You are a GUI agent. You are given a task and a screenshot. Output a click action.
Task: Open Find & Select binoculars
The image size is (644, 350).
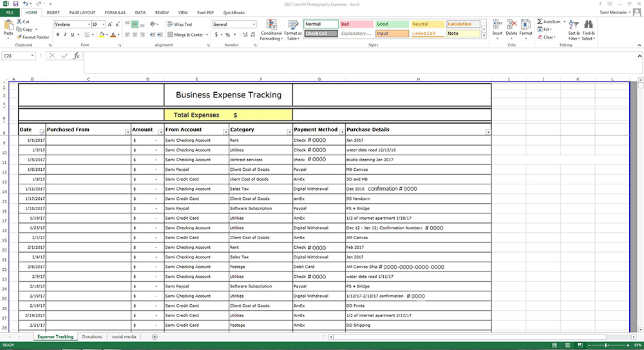[x=588, y=30]
